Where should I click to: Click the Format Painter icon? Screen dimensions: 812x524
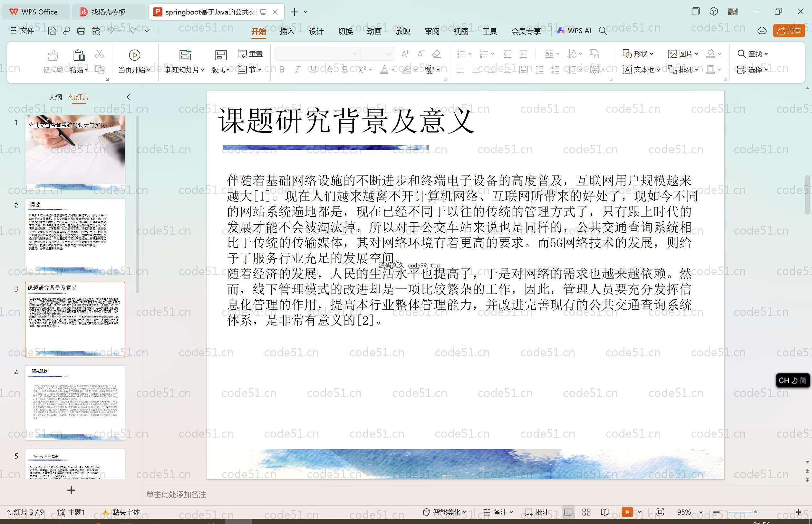coord(53,55)
